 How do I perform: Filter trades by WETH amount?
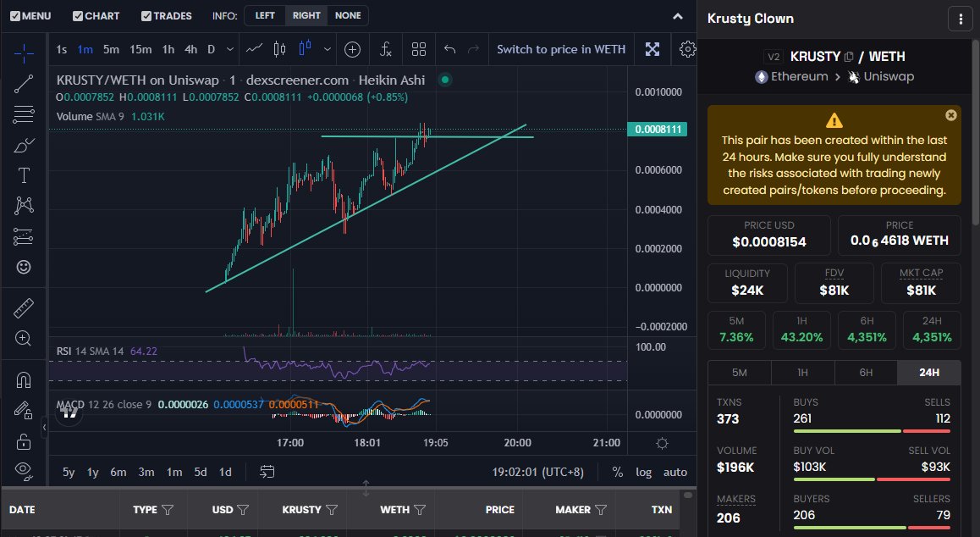[420, 510]
